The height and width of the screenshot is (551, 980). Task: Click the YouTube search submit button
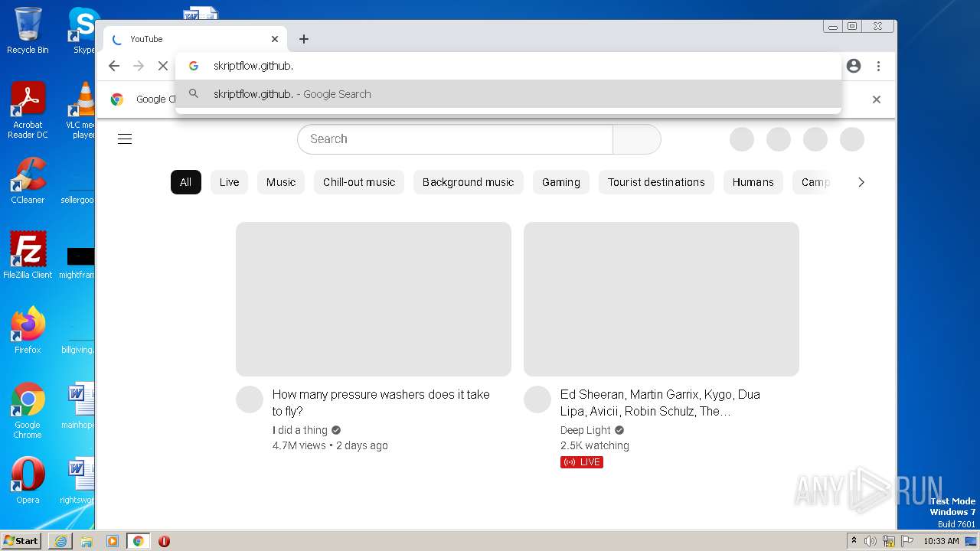637,139
